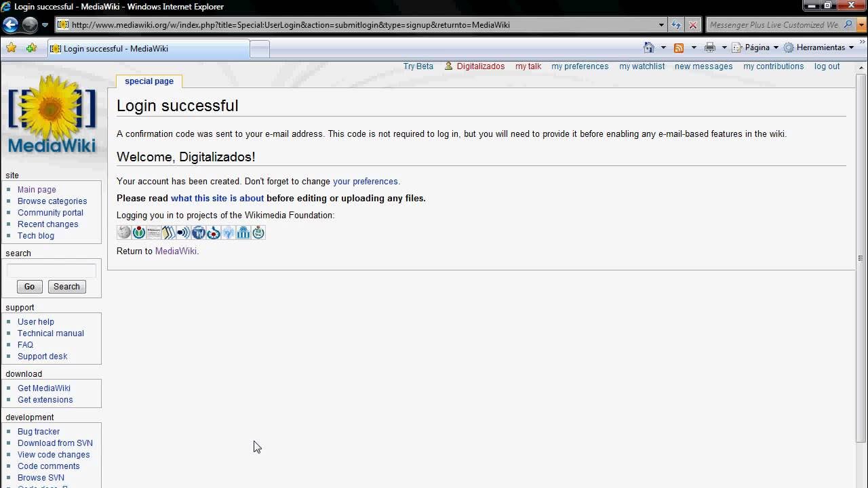Viewport: 868px width, 488px height.
Task: Open Recent changes sidebar link
Action: [x=47, y=224]
